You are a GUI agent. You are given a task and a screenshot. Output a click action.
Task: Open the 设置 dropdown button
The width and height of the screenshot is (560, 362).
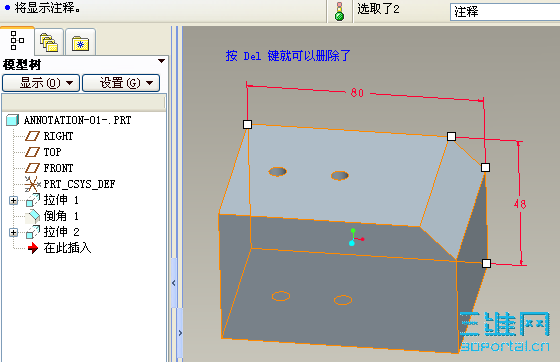point(121,83)
